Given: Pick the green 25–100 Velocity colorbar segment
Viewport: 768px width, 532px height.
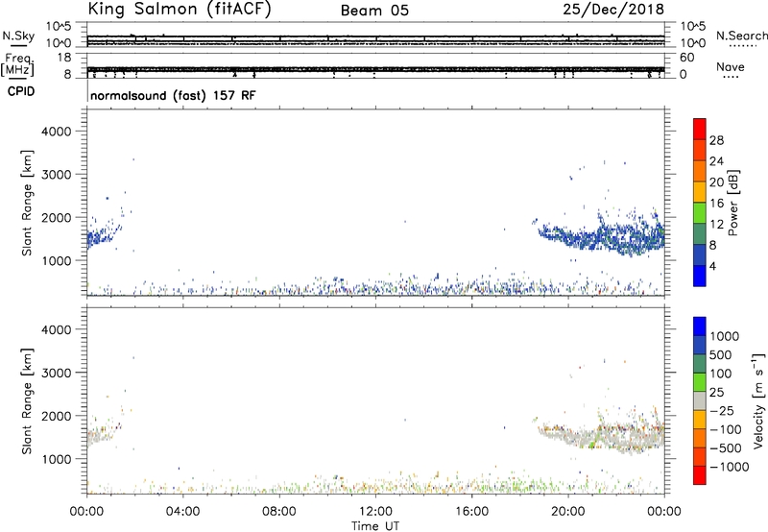Looking at the screenshot, I should click(x=700, y=382).
